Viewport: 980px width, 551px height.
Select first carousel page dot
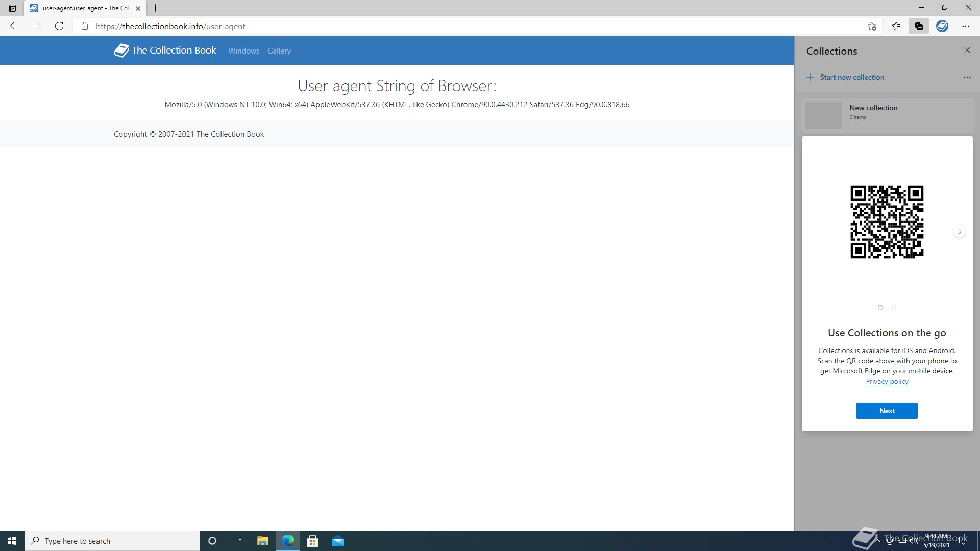coord(880,308)
